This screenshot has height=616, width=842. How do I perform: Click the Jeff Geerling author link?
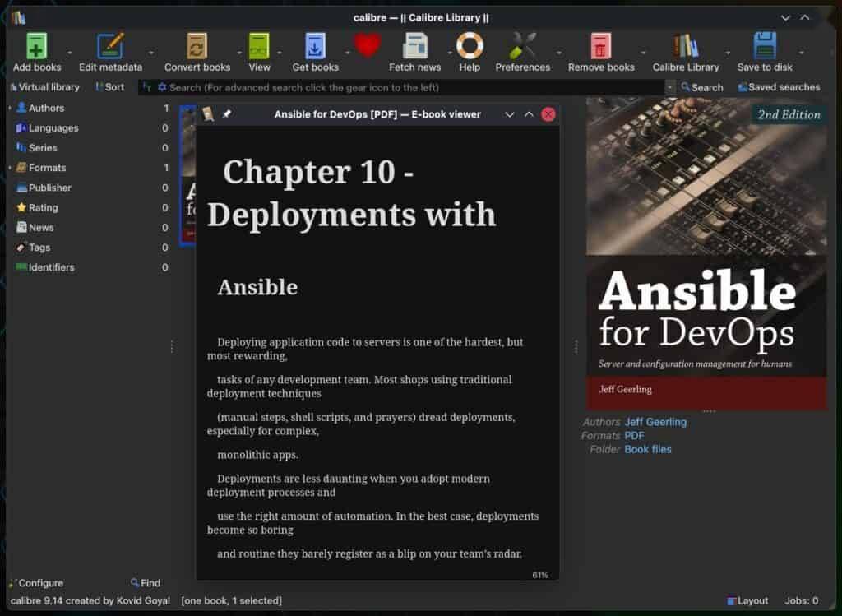coord(655,422)
